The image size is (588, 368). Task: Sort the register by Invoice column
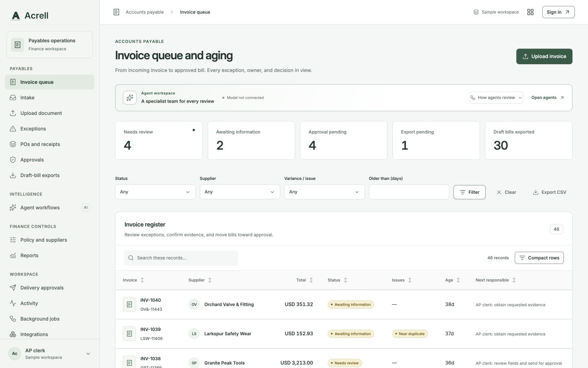(134, 280)
